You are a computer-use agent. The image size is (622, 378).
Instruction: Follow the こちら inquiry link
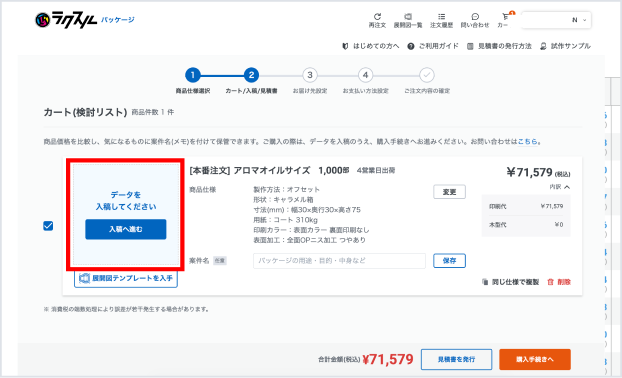[x=528, y=141]
